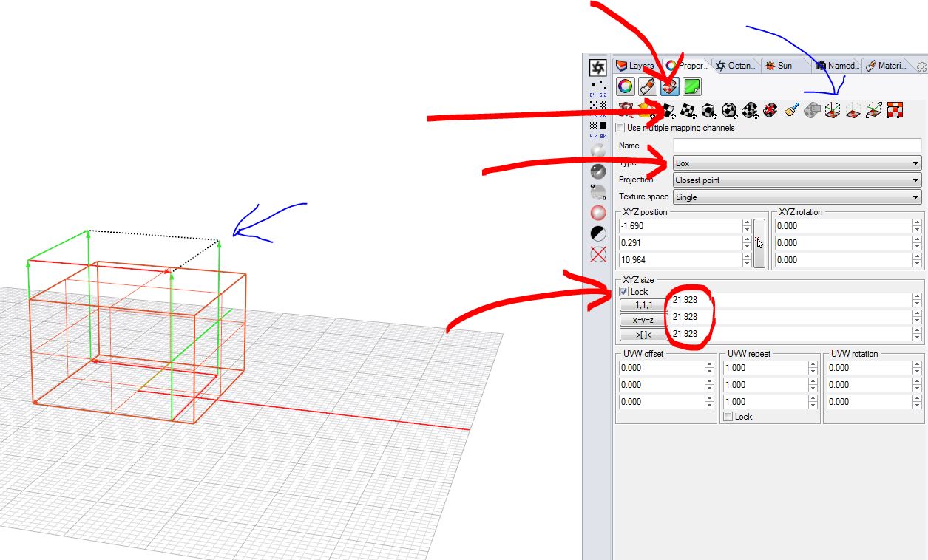
Task: Increase the -1.690 position value with up spinner
Action: click(748, 222)
